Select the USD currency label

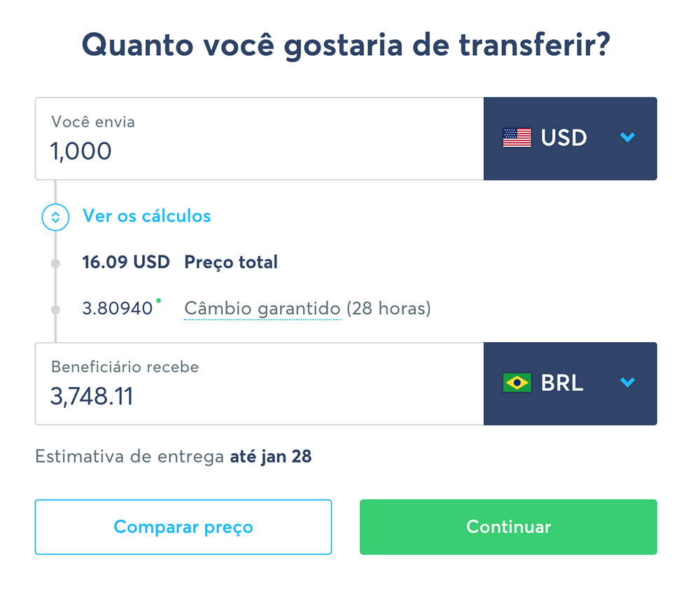tap(563, 137)
